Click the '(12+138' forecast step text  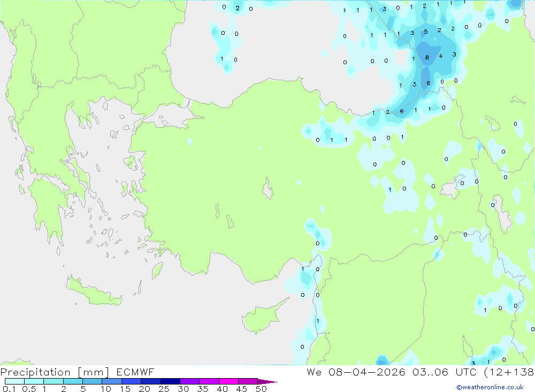click(x=509, y=372)
